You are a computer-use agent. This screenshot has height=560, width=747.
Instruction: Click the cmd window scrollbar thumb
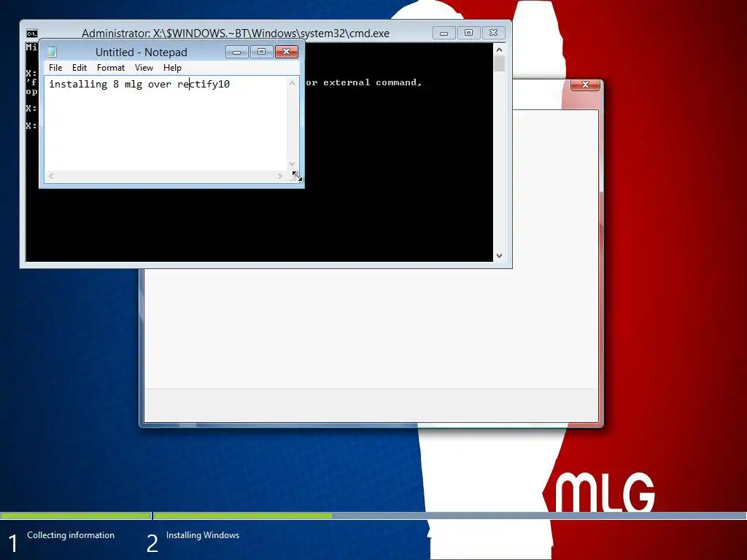(x=499, y=64)
